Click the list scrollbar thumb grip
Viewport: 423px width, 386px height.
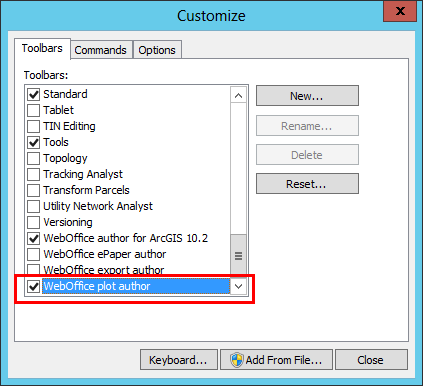point(238,256)
